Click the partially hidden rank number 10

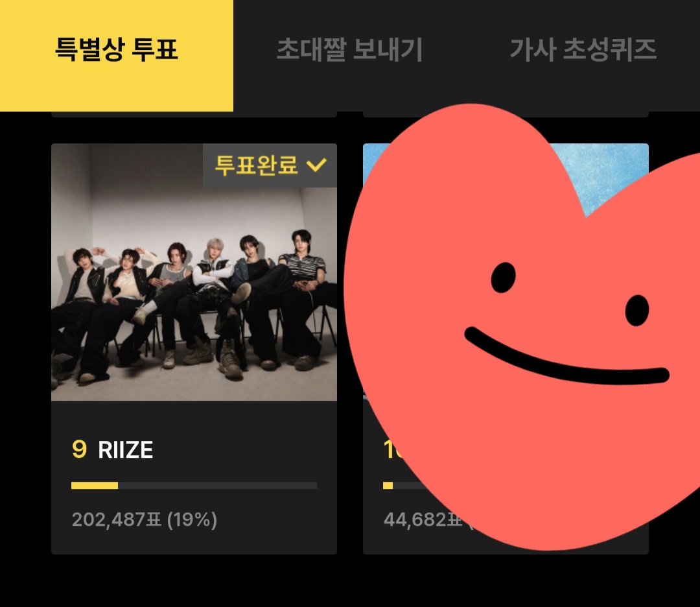pos(392,450)
